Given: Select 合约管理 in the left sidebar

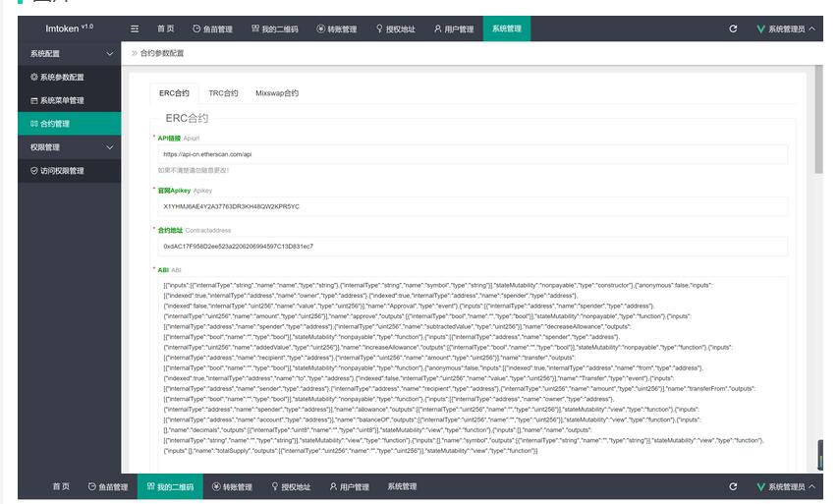Looking at the screenshot, I should 54,124.
